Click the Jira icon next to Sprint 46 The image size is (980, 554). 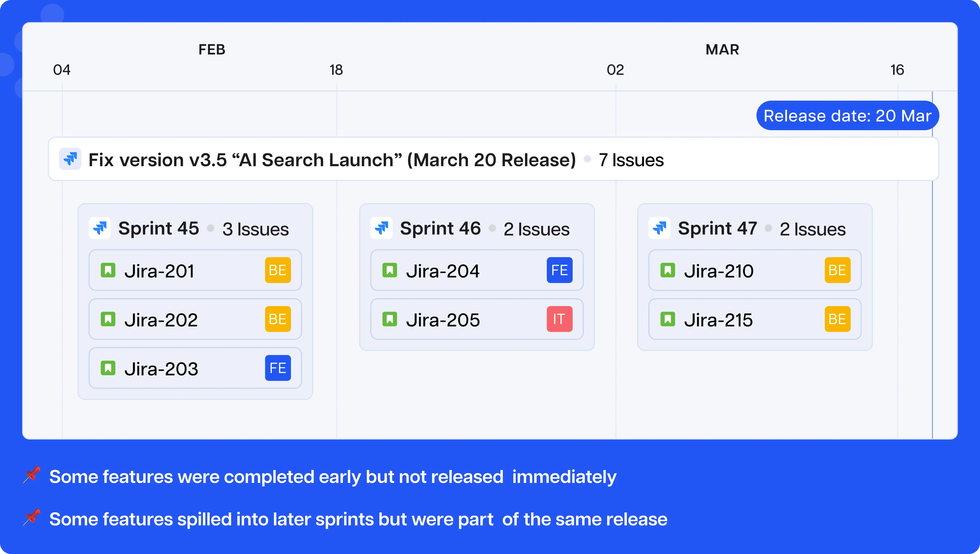381,228
